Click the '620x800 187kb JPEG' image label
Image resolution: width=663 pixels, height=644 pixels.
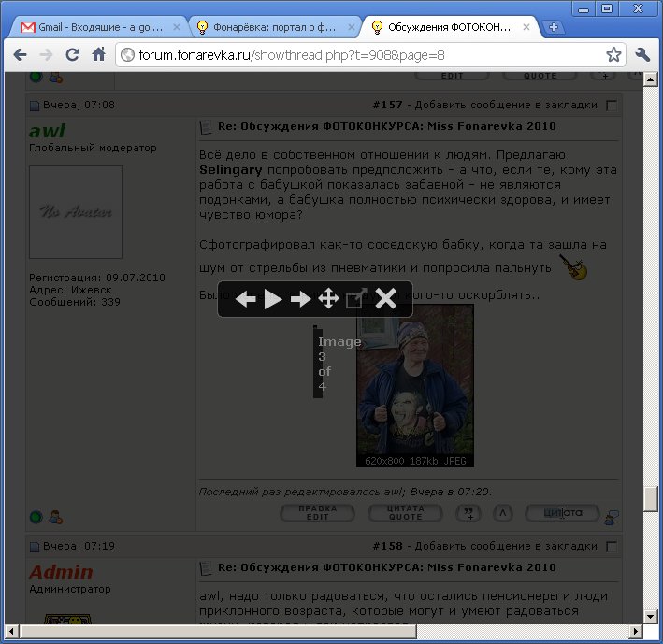415,461
